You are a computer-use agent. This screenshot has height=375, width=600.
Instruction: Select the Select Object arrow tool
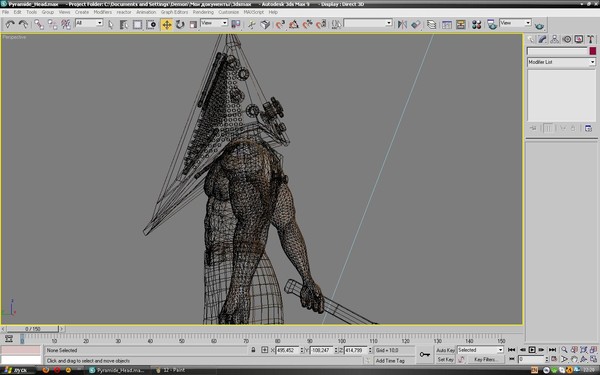pos(111,24)
